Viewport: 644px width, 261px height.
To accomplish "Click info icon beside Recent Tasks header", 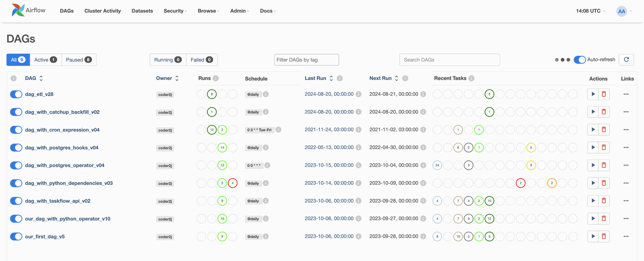I will click(471, 78).
